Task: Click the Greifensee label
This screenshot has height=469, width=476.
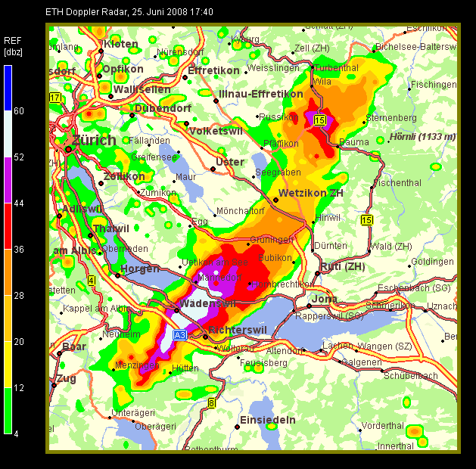Action: 154,157
